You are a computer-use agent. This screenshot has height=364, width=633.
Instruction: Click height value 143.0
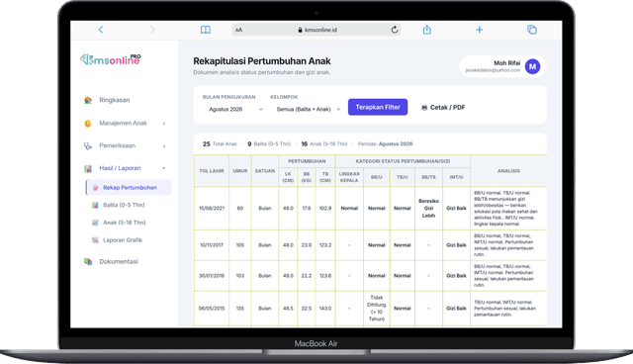(x=325, y=309)
